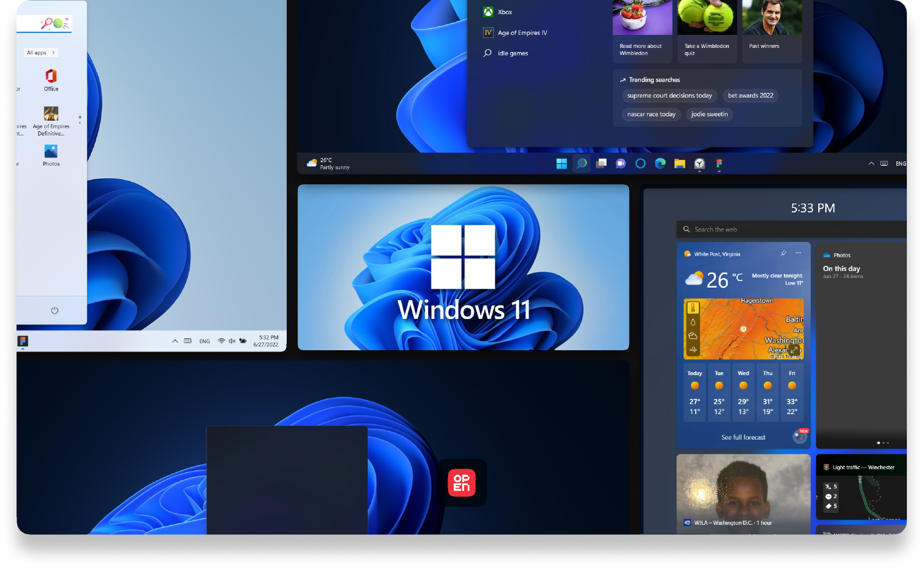Open the clock app icon on dark taskbar
This screenshot has width=924, height=568.
[x=699, y=164]
